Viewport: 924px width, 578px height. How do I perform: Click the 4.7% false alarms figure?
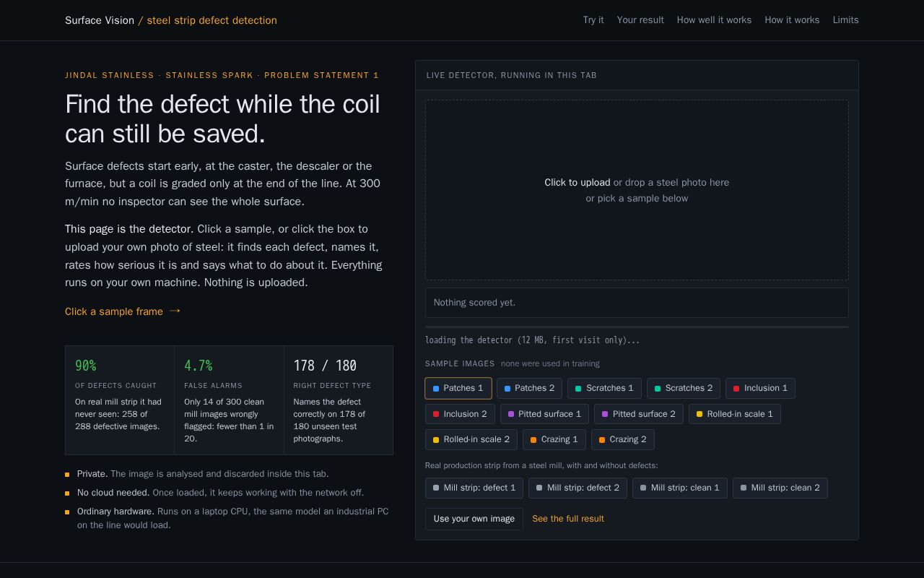click(x=198, y=366)
